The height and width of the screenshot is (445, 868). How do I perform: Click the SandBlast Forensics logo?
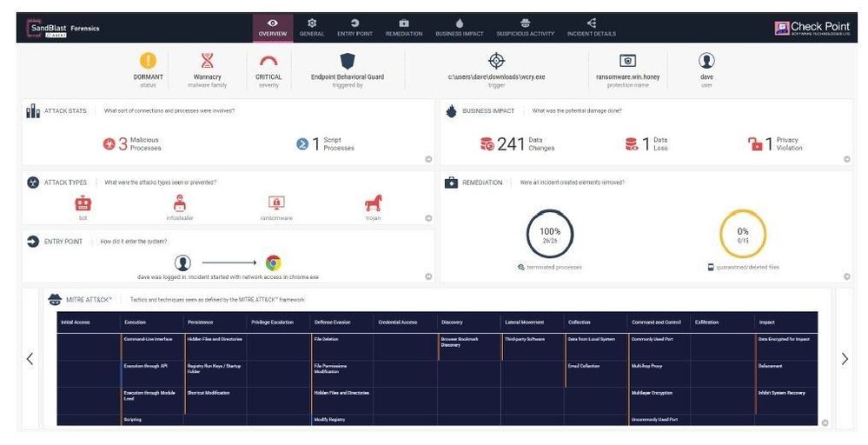coord(63,28)
